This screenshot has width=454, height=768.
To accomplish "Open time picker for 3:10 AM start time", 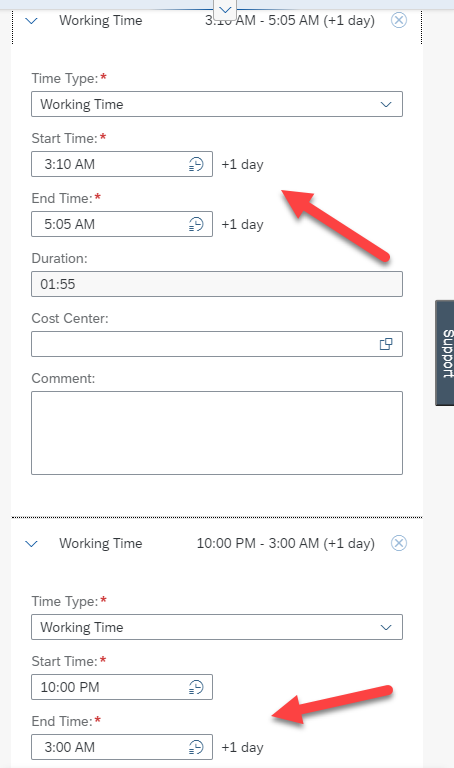I will (196, 164).
